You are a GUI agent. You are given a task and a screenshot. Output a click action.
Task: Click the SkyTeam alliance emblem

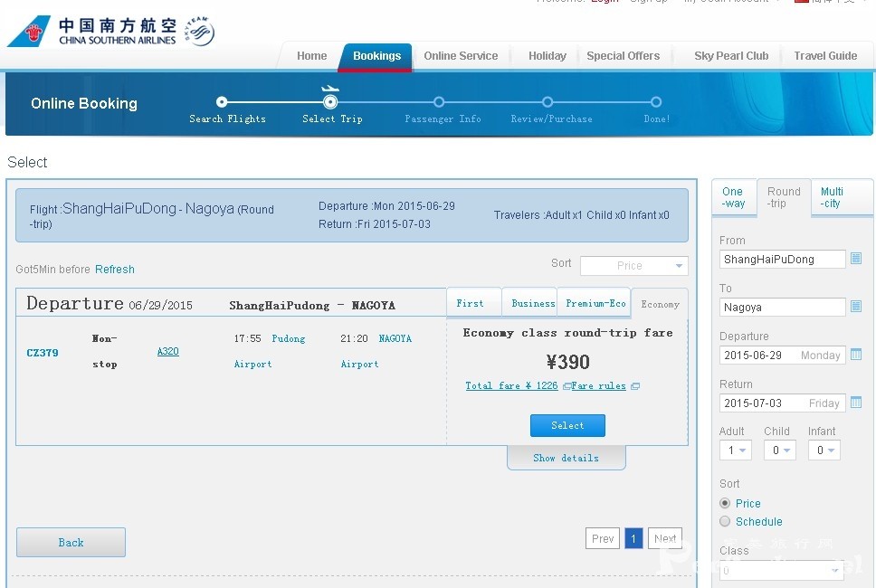199,32
